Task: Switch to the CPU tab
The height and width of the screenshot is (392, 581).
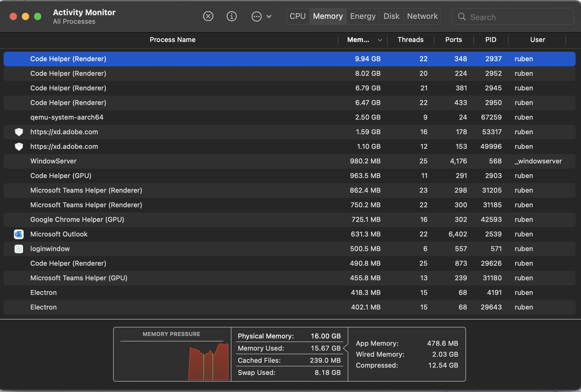Action: pyautogui.click(x=297, y=16)
